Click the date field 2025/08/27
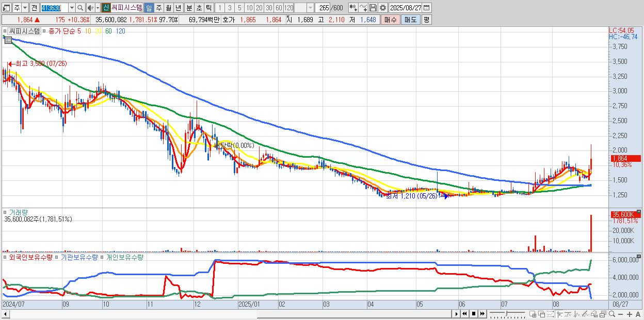 [405, 8]
